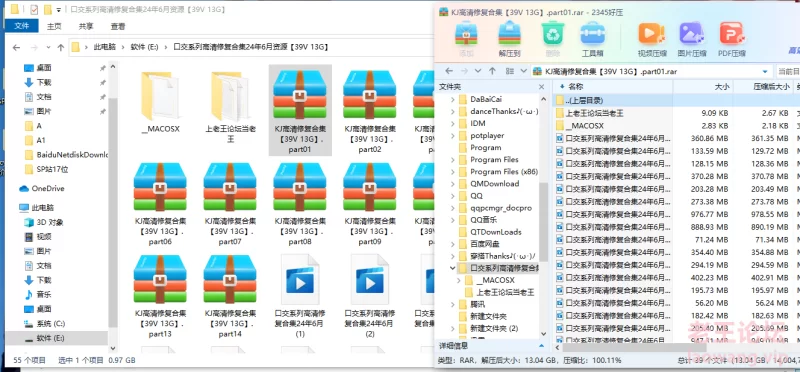Open the Explorer quick access toolbar dropdown

(59, 10)
